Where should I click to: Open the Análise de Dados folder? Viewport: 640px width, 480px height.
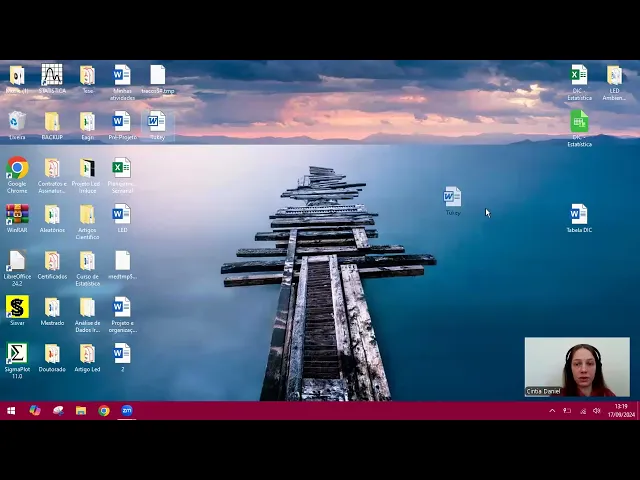87,315
